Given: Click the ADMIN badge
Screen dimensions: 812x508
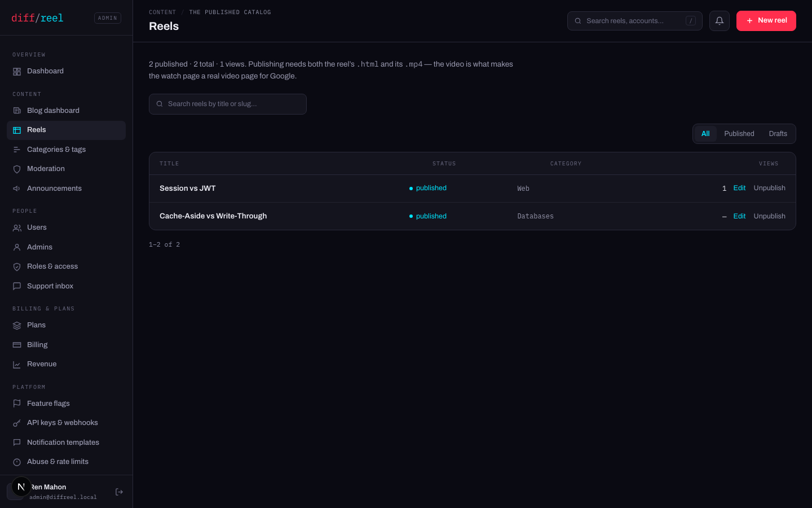Looking at the screenshot, I should click(108, 18).
